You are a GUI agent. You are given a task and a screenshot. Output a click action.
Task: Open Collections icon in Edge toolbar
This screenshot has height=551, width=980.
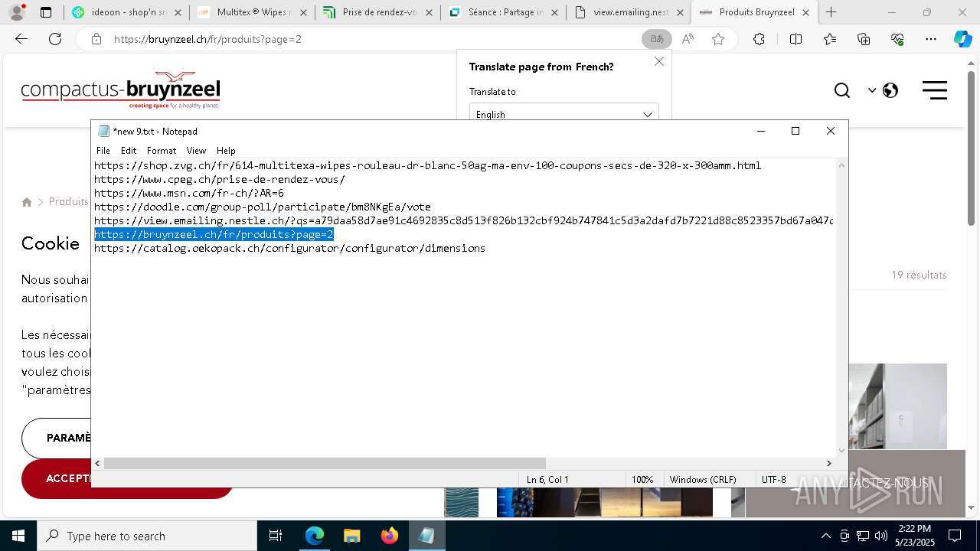tap(864, 39)
